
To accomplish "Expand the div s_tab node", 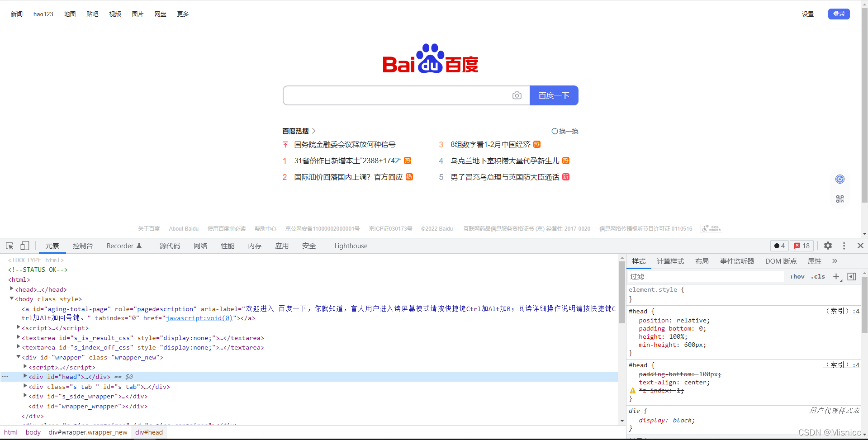I will [25, 386].
